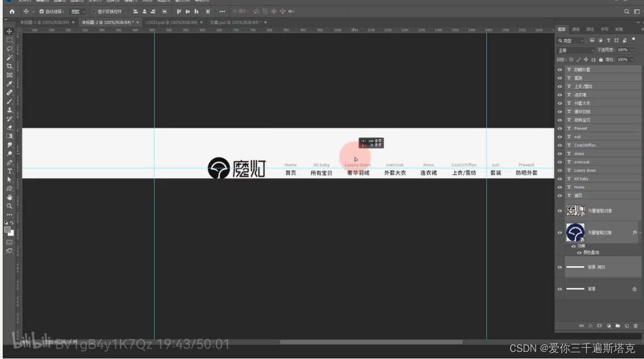
Task: Select the Healing Brush tool
Action: click(x=9, y=93)
